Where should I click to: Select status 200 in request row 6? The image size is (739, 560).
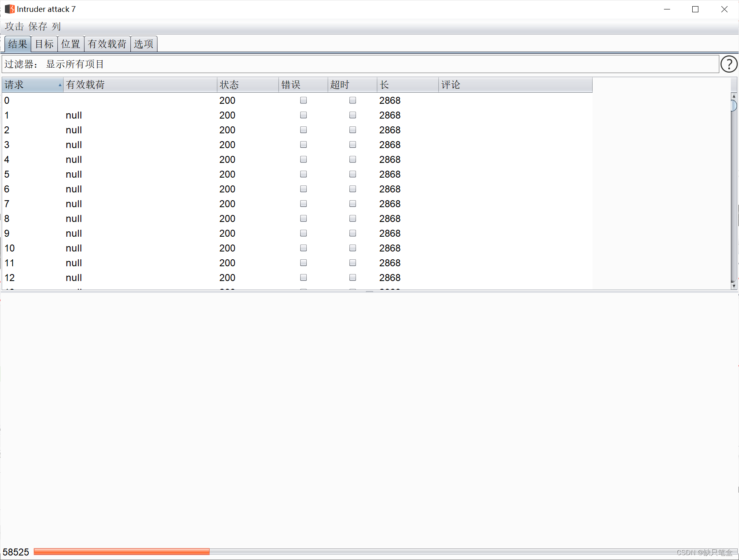227,189
